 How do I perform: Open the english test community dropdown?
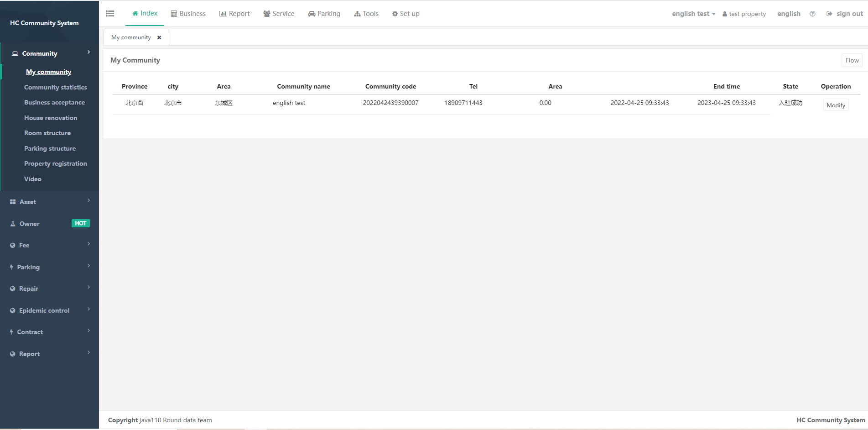tap(693, 14)
